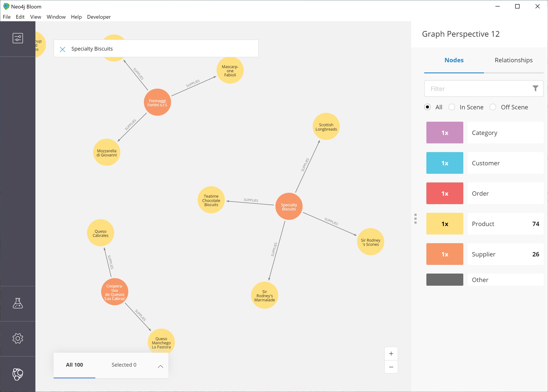Click SUPPLIES label toward Scottish Longbreads

pyautogui.click(x=305, y=165)
